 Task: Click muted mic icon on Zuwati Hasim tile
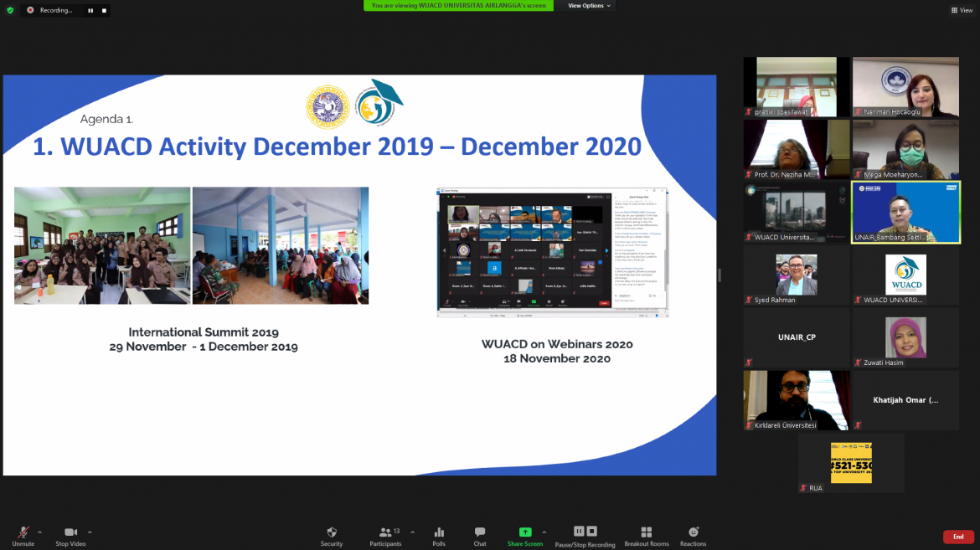pyautogui.click(x=858, y=362)
